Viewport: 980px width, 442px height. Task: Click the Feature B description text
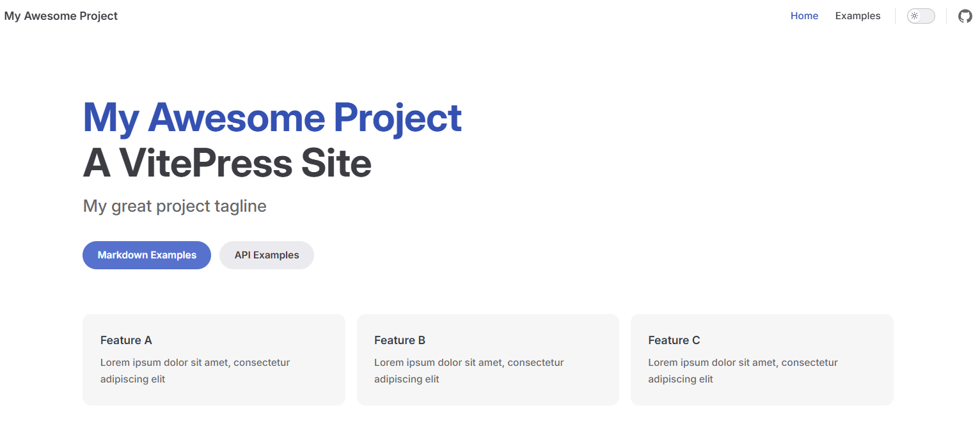point(468,371)
